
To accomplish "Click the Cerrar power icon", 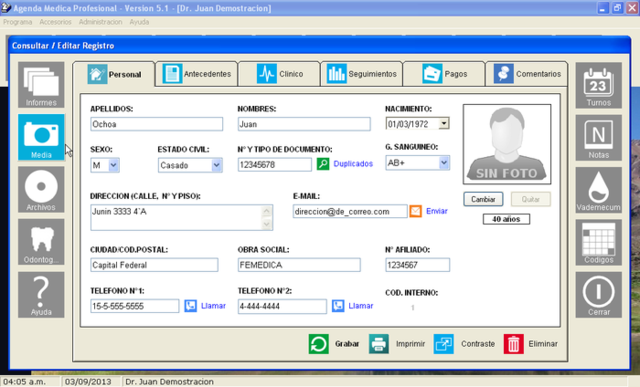I will (598, 295).
